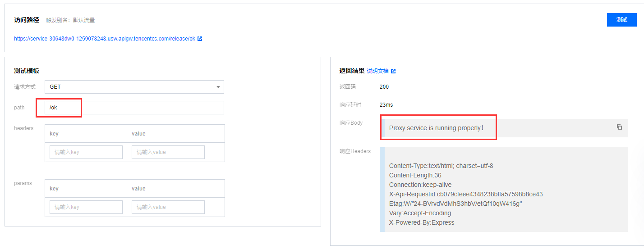Viewport: 644px width, 249px height.
Task: Click external link icon beside 说明文档
Action: (x=393, y=71)
